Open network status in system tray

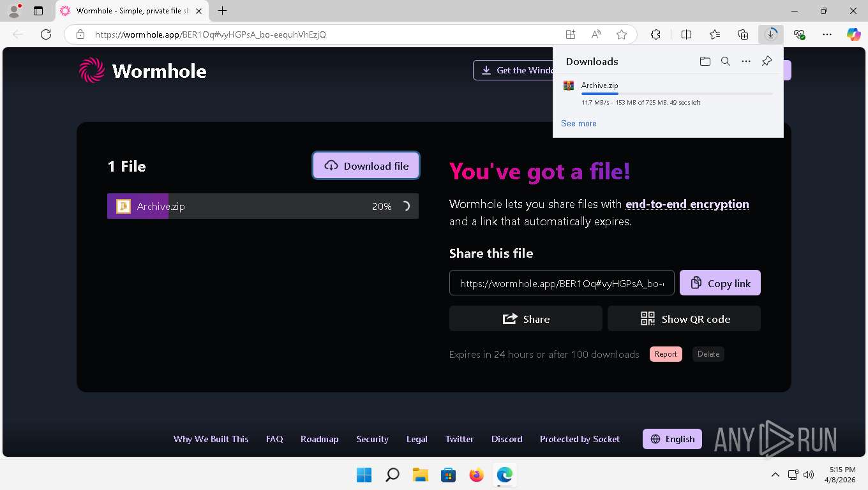click(793, 475)
